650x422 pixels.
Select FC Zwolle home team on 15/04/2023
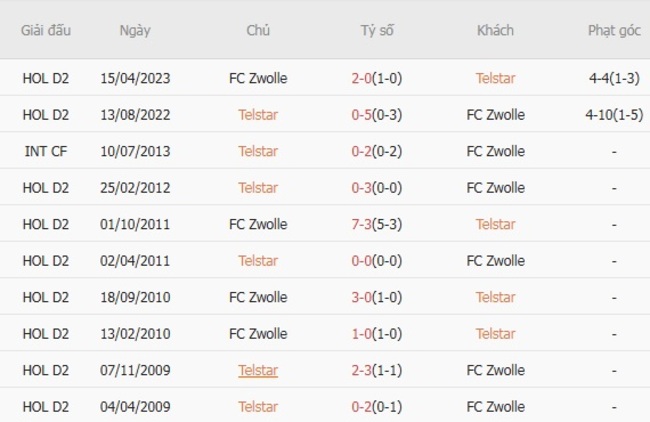pos(258,78)
